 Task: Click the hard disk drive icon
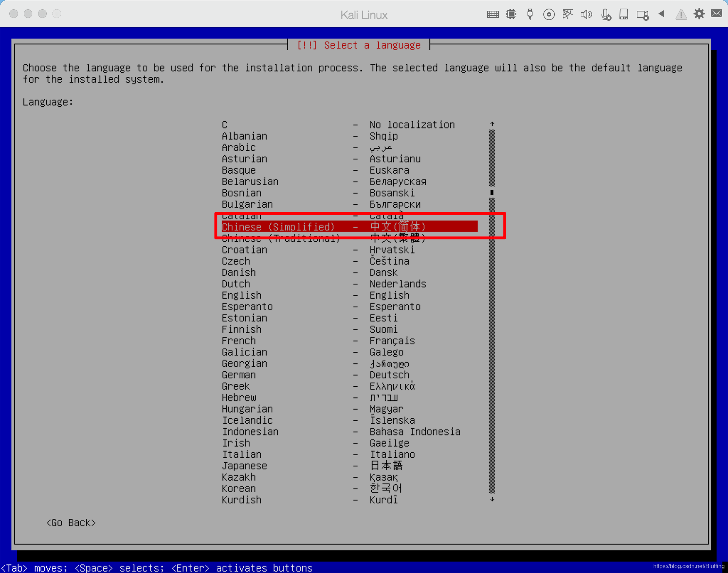(x=624, y=14)
